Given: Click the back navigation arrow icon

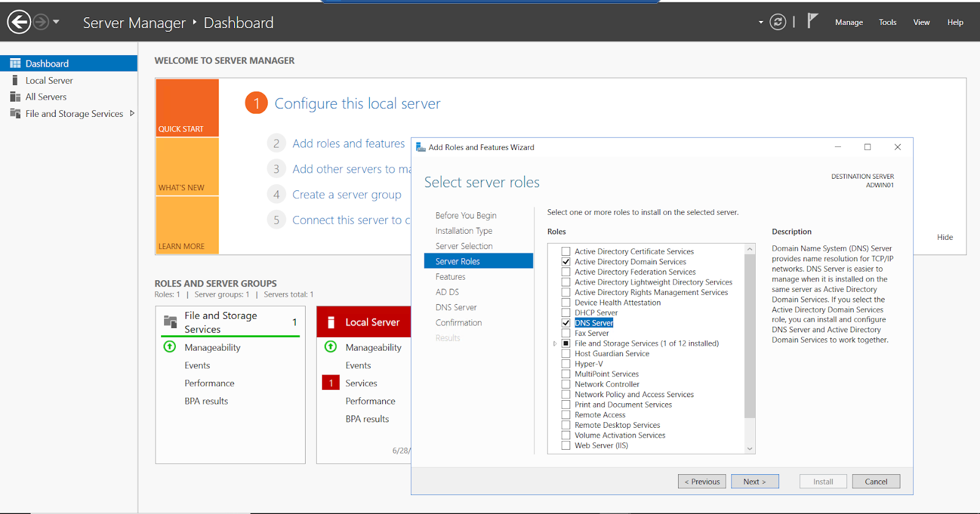Looking at the screenshot, I should click(19, 22).
